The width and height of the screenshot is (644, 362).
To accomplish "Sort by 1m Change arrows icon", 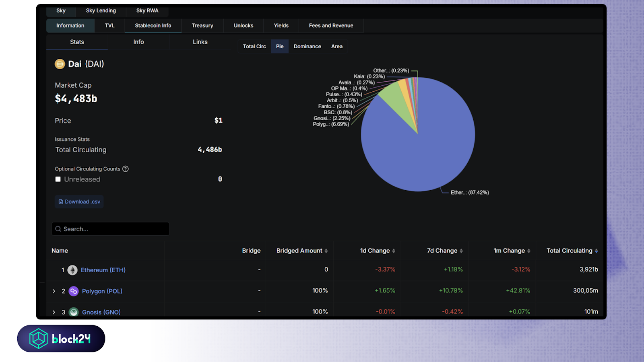I will 528,251.
